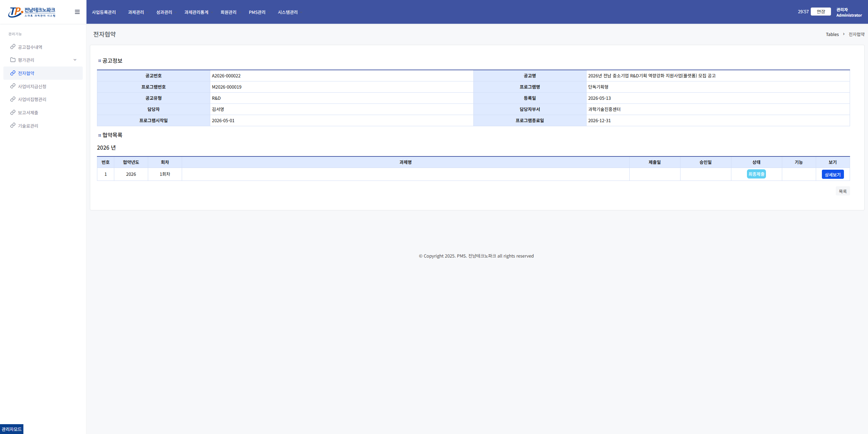
Task: Click the 전남테크노파크 footer link
Action: [x=482, y=256]
